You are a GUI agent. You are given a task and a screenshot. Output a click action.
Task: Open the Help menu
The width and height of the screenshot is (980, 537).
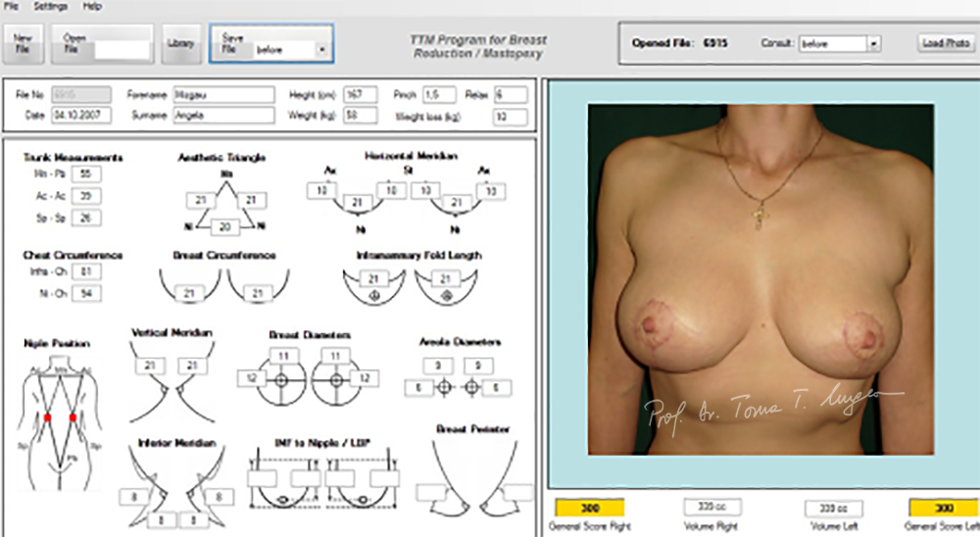point(92,6)
